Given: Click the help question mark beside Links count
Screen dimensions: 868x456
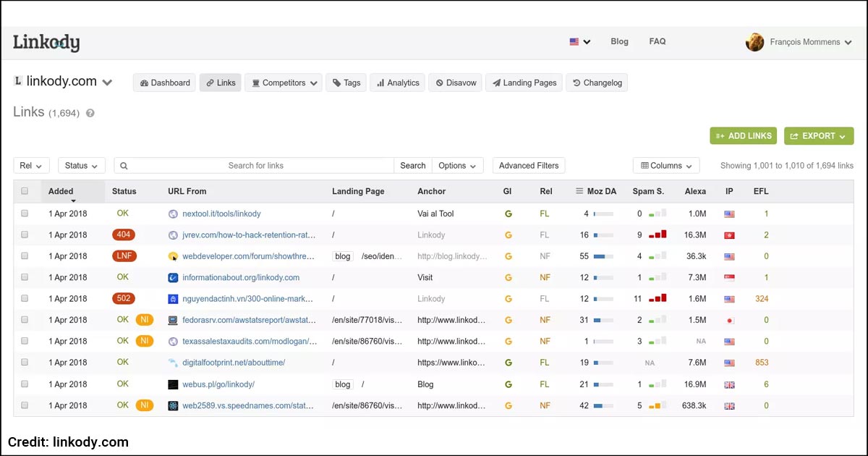Looking at the screenshot, I should point(90,114).
